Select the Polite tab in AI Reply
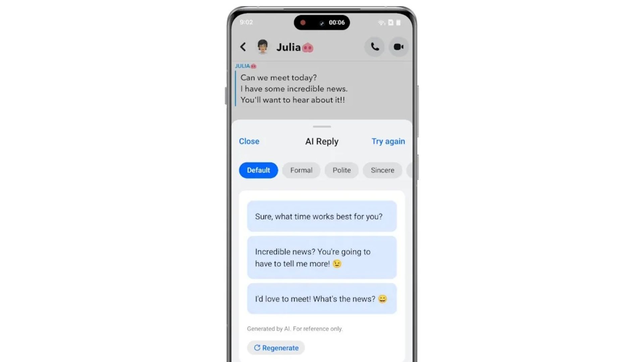The height and width of the screenshot is (362, 644). 342,170
